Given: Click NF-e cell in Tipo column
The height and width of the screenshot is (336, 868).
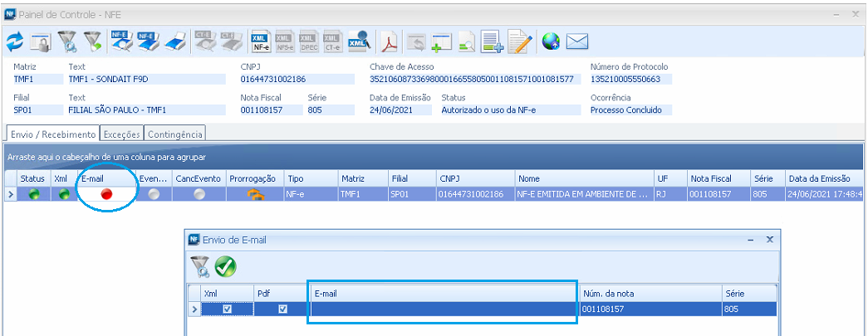Looking at the screenshot, I should click(311, 194).
